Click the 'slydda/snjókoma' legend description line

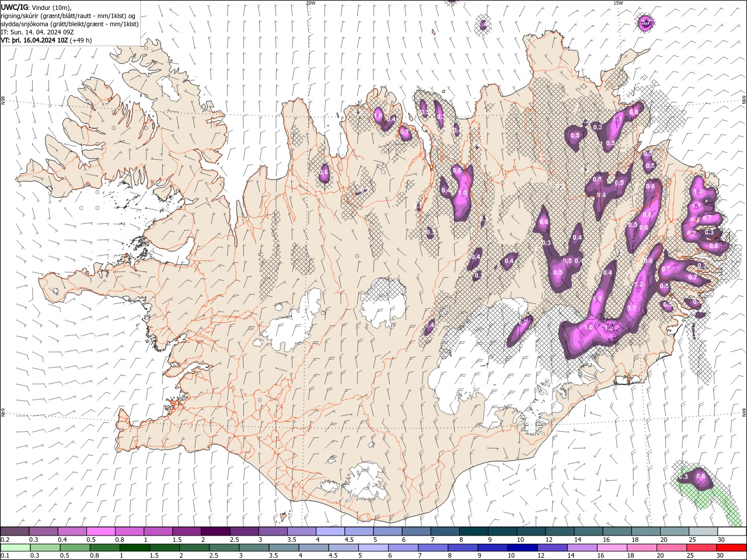[x=70, y=24]
